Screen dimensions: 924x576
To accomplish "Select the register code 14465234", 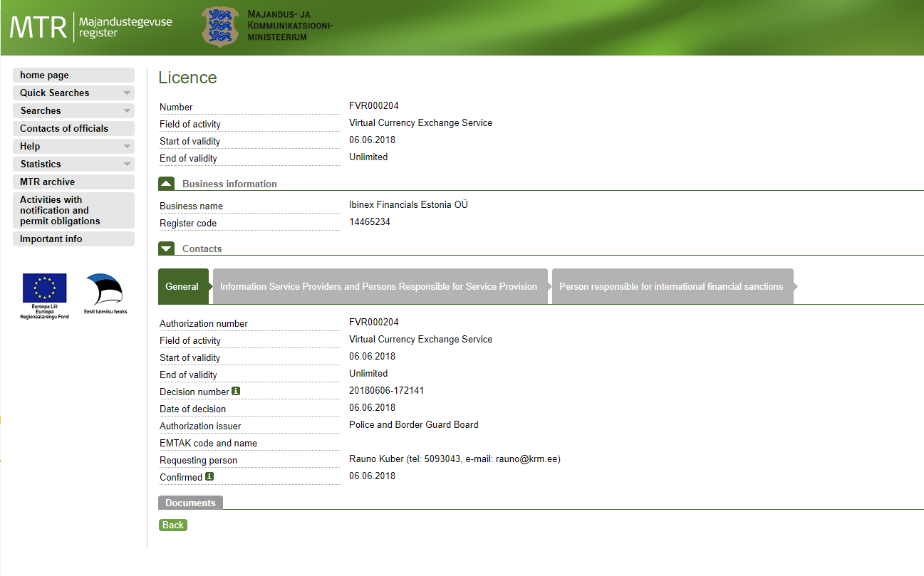I will (370, 222).
